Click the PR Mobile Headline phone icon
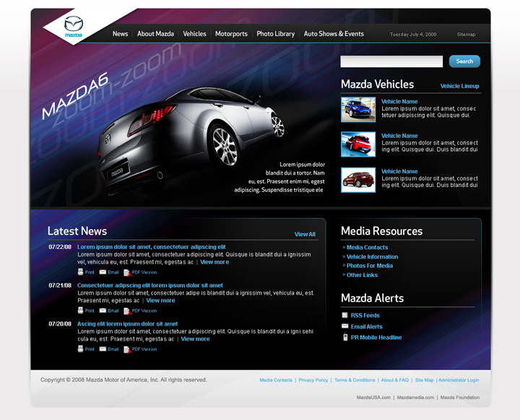 click(x=345, y=337)
